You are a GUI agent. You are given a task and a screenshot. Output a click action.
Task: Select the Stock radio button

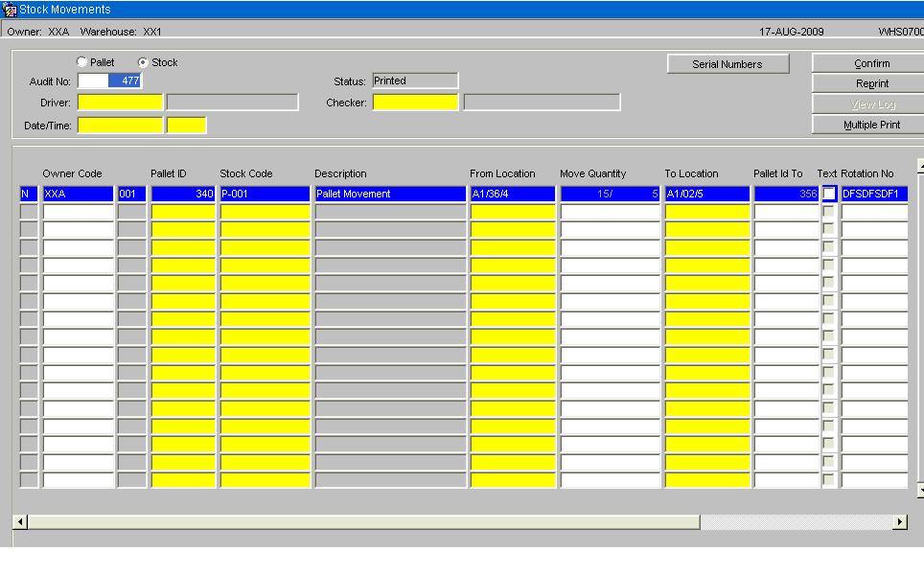tap(143, 62)
